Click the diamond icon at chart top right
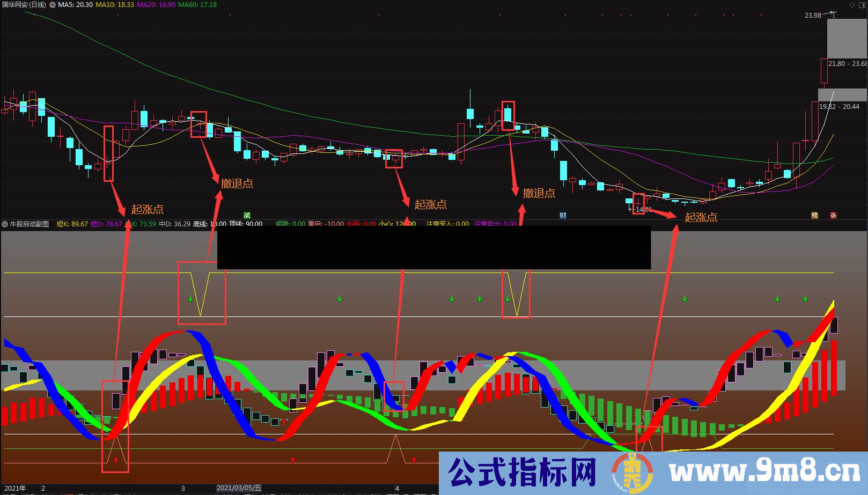This screenshot has width=868, height=495. click(x=852, y=5)
